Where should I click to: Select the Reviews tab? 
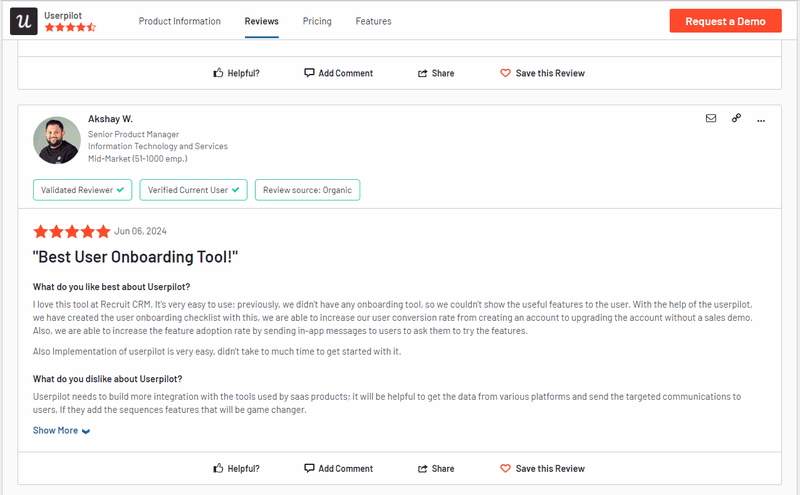(x=261, y=21)
